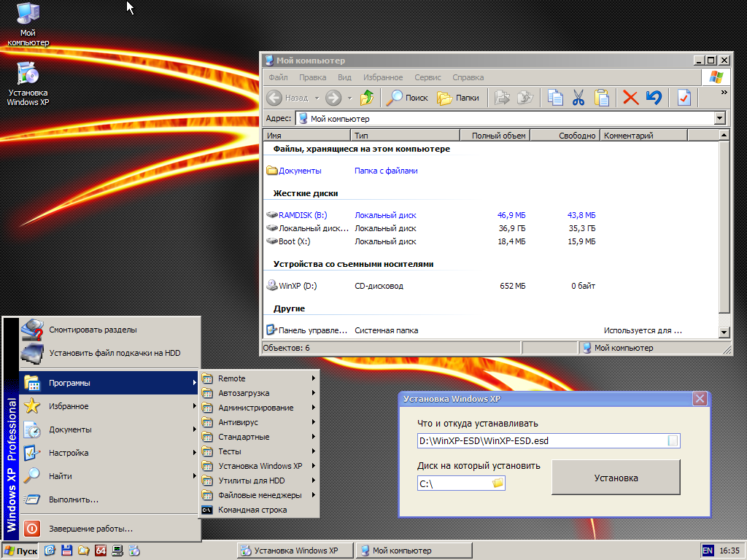The image size is (747, 560).
Task: Sort by the Полный объем column header
Action: [495, 136]
